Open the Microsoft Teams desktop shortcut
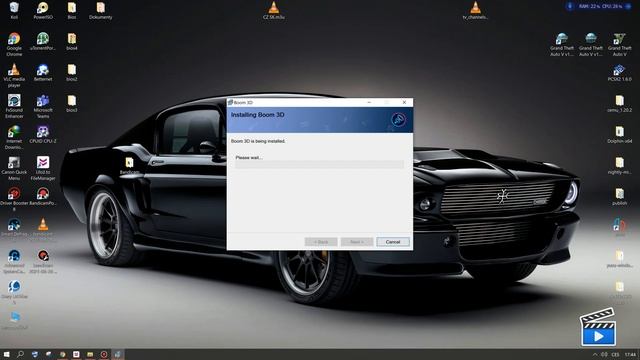This screenshot has height=360, width=640. [43, 106]
